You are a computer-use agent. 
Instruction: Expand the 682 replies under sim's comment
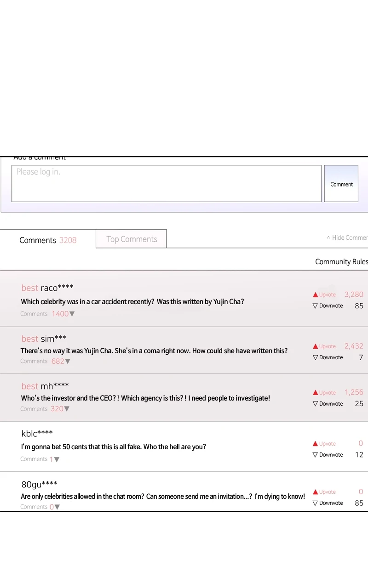click(x=61, y=361)
